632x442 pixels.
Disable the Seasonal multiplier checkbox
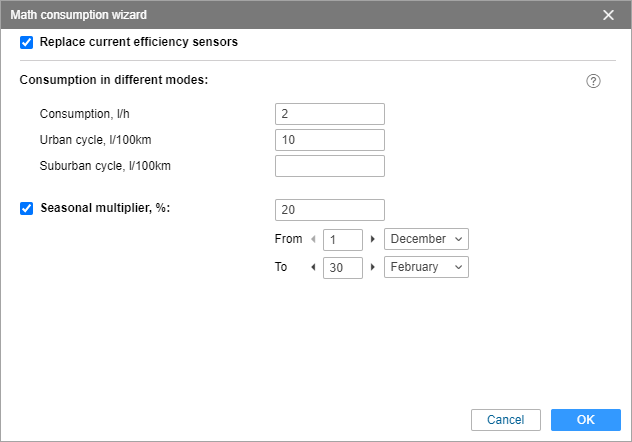coord(27,208)
